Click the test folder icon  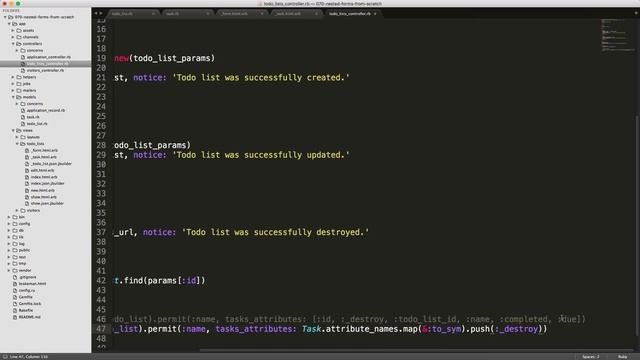point(15,257)
